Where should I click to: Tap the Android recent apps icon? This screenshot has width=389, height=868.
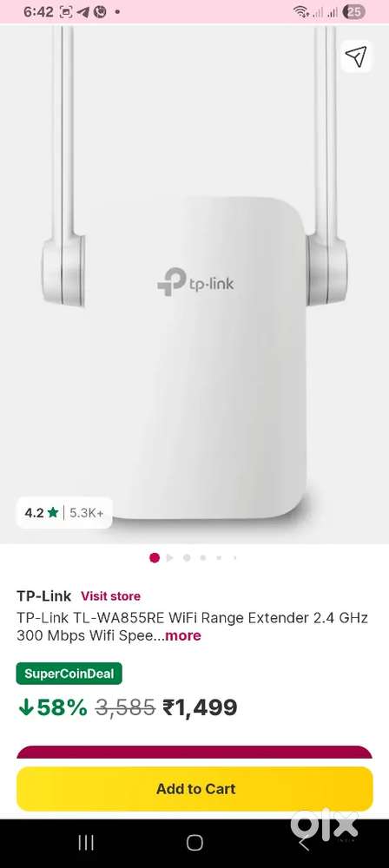point(86,843)
